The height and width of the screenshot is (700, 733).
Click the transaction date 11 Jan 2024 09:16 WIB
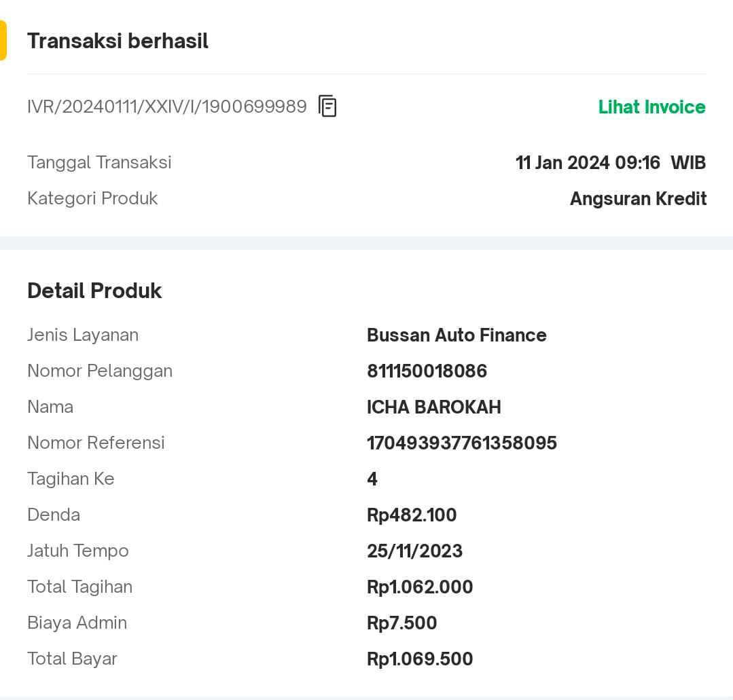pos(610,163)
